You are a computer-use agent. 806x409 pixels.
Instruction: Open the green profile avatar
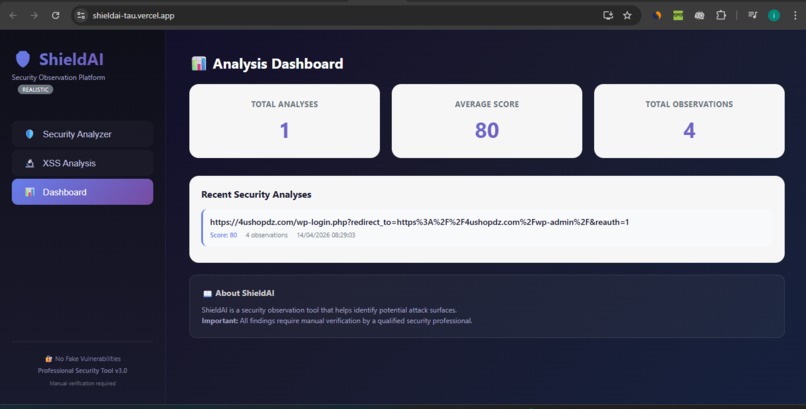click(774, 15)
